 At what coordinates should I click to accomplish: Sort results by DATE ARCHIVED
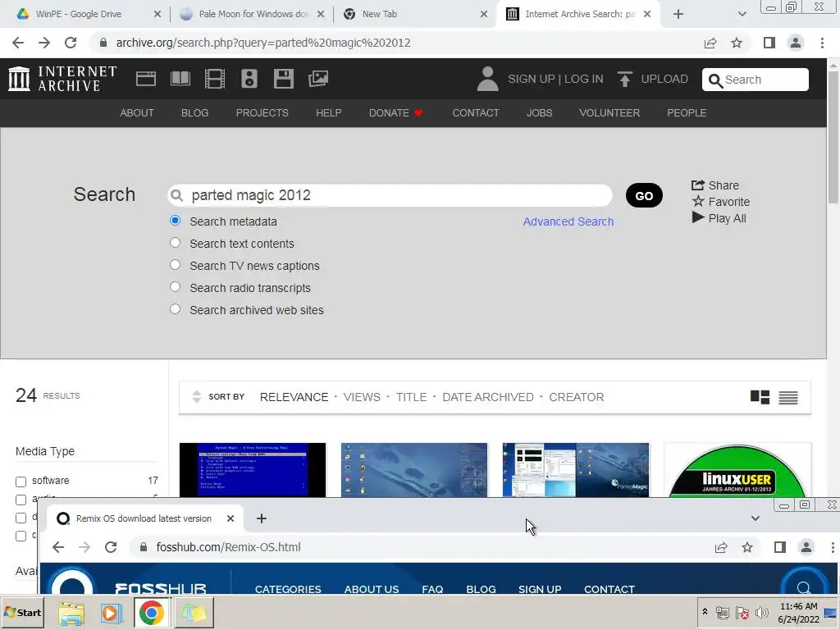pos(487,397)
